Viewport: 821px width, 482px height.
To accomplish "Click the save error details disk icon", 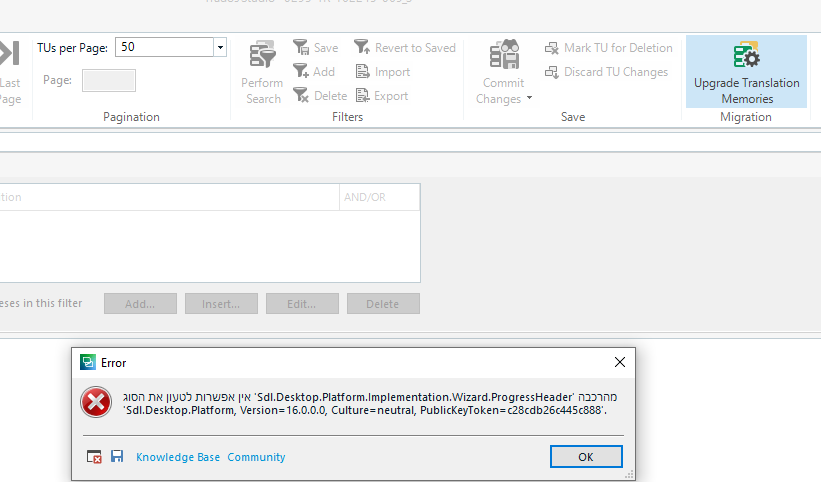I will (x=117, y=456).
